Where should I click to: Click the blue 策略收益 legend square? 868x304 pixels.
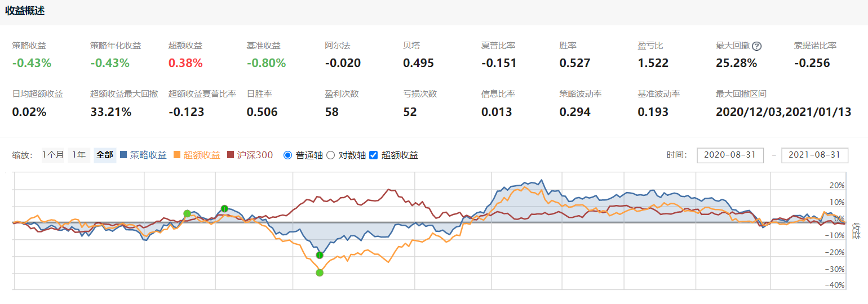pyautogui.click(x=124, y=155)
